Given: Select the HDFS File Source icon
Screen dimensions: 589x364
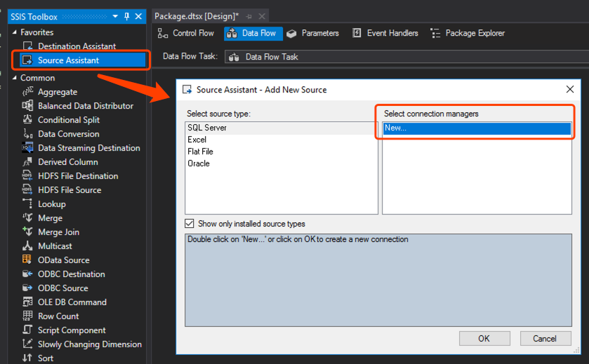Looking at the screenshot, I should [27, 189].
